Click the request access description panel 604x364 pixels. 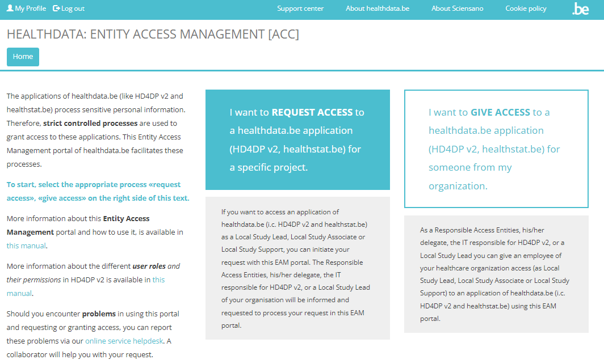pyautogui.click(x=297, y=268)
